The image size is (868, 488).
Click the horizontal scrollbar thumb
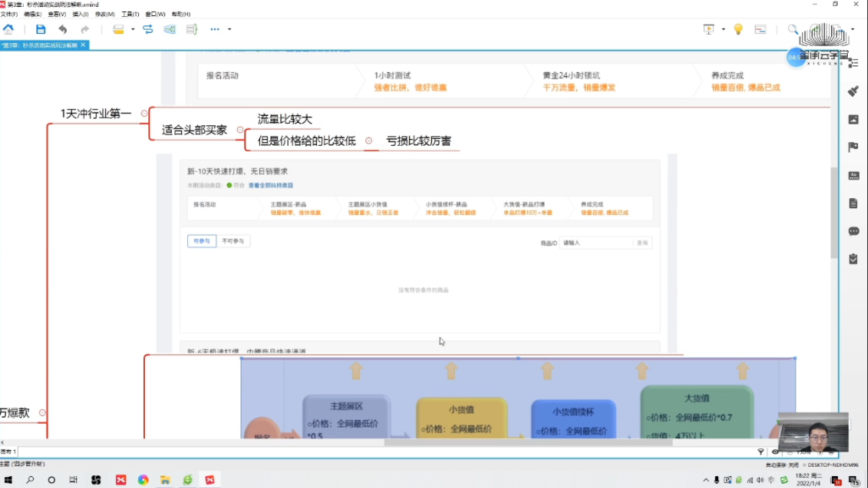[528, 443]
